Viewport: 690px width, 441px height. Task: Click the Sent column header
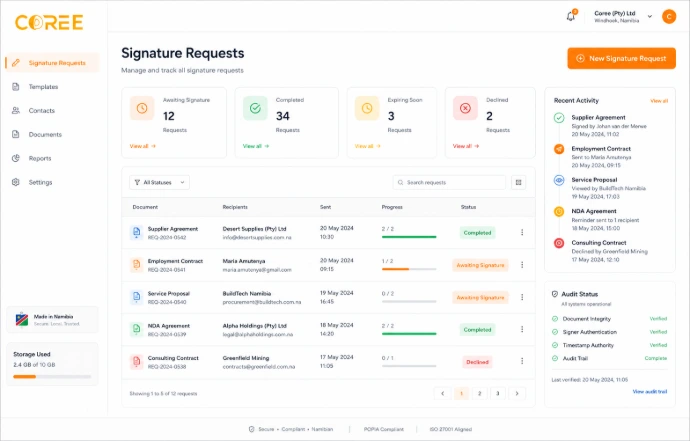click(x=326, y=207)
